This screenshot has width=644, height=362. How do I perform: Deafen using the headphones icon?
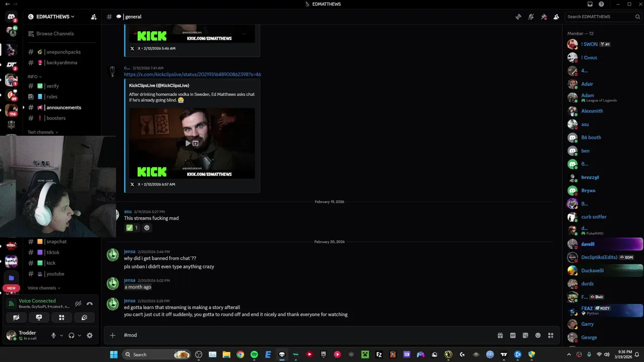coord(71,335)
